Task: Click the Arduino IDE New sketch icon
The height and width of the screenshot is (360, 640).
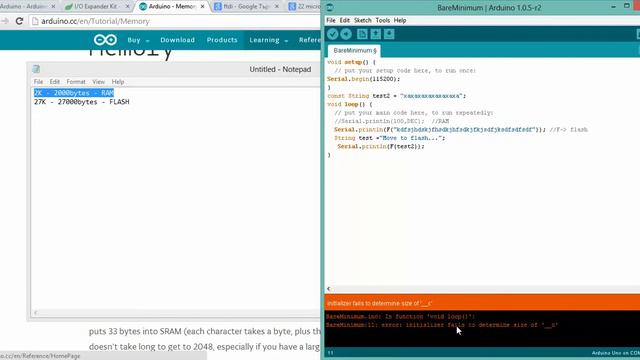Action: 362,34
